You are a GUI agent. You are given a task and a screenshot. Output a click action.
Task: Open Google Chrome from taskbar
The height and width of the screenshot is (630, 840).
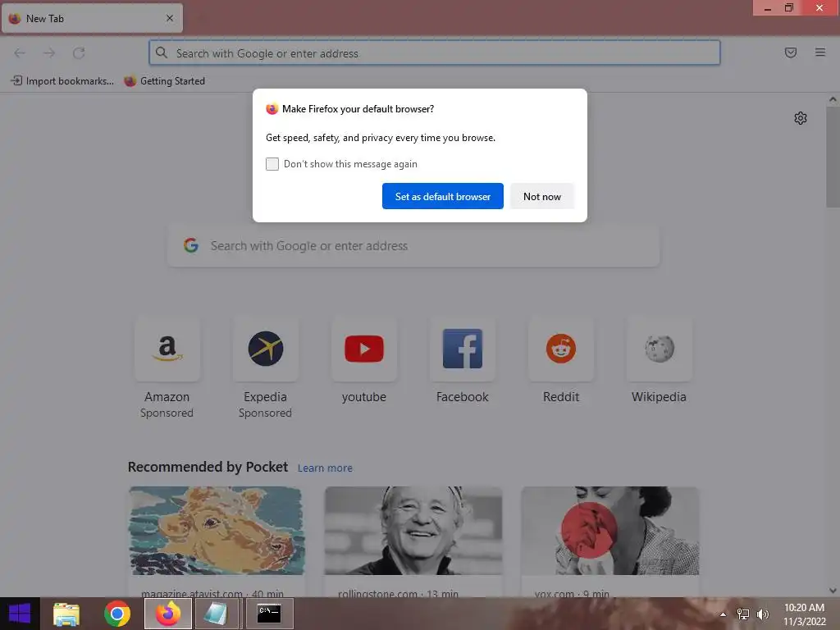117,614
